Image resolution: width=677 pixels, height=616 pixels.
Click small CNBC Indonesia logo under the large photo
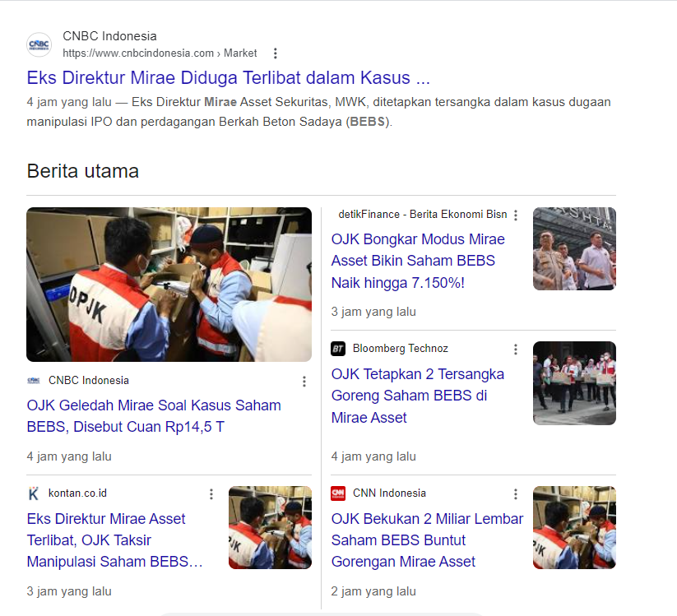(x=34, y=380)
